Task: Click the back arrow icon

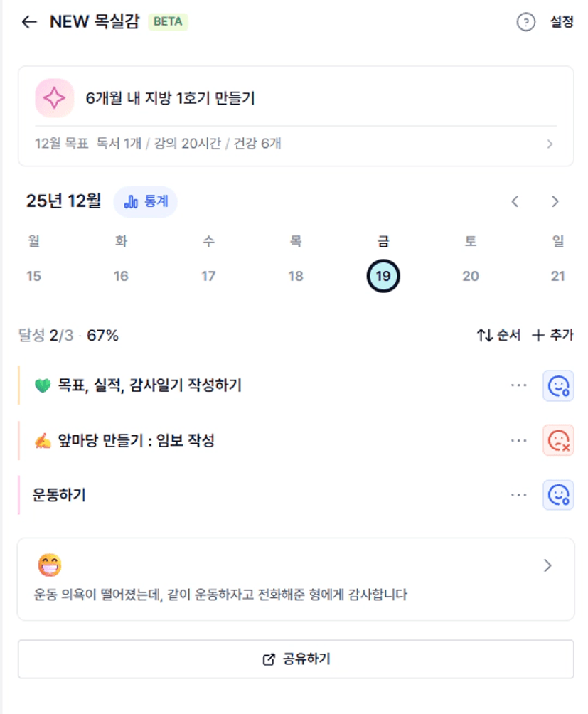Action: [x=29, y=22]
